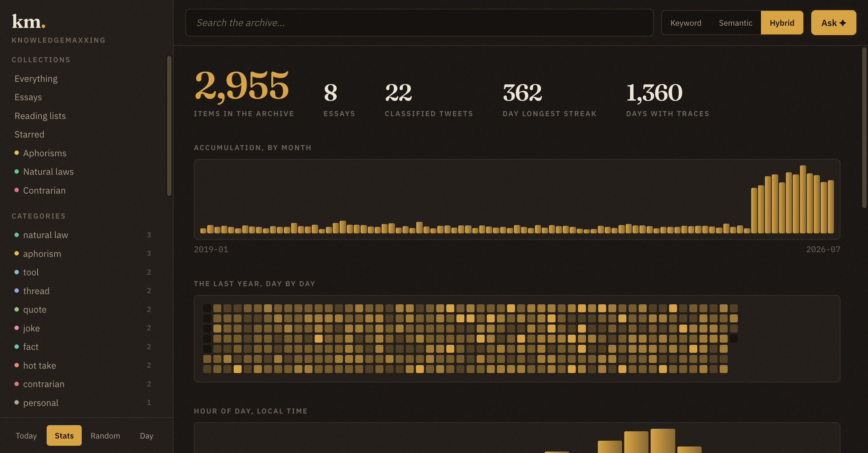This screenshot has height=453, width=868.
Task: Switch search mode to Semantic
Action: click(x=735, y=23)
